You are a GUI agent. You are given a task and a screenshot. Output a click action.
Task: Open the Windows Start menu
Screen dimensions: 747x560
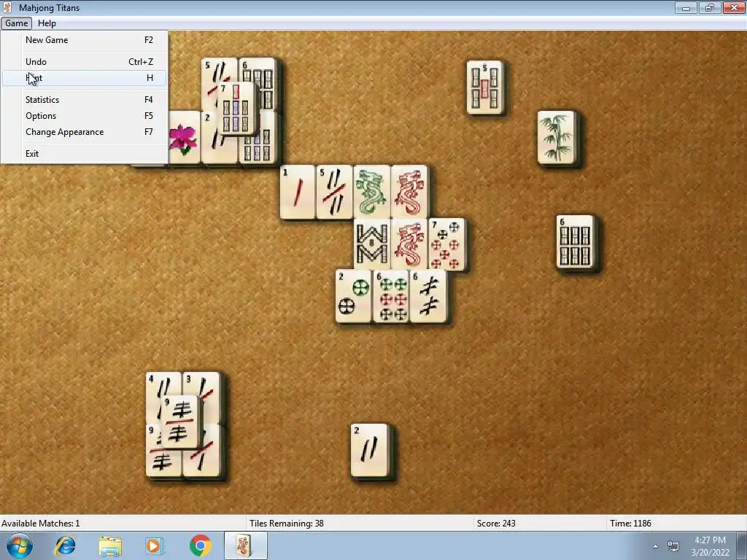click(19, 545)
